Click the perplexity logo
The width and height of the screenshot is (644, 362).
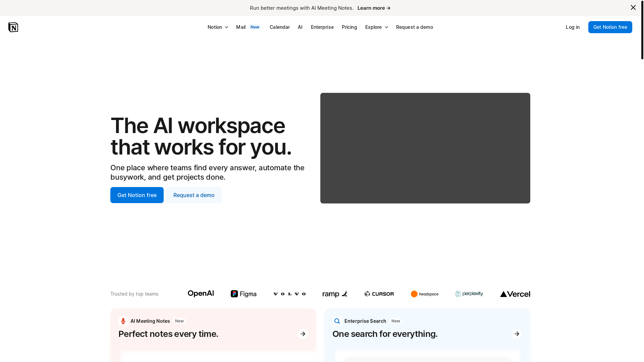(469, 294)
